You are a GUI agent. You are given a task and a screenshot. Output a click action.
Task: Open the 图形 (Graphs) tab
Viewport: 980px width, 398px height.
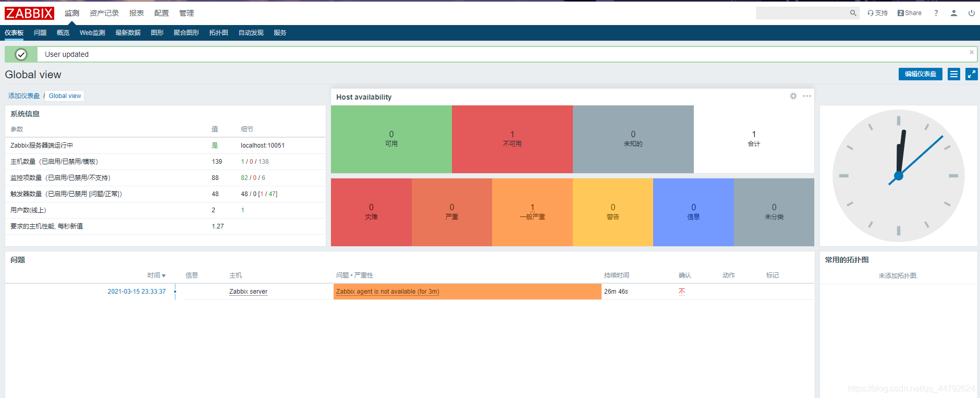157,32
